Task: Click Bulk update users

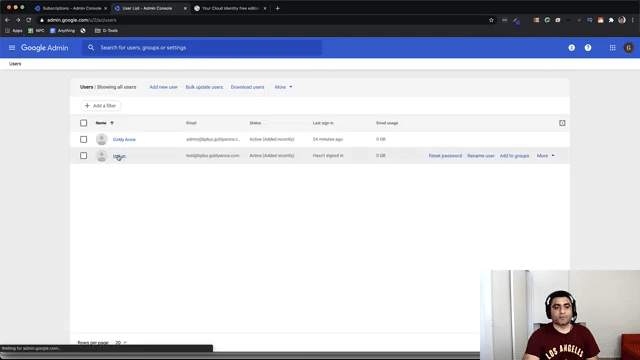Action: click(204, 87)
